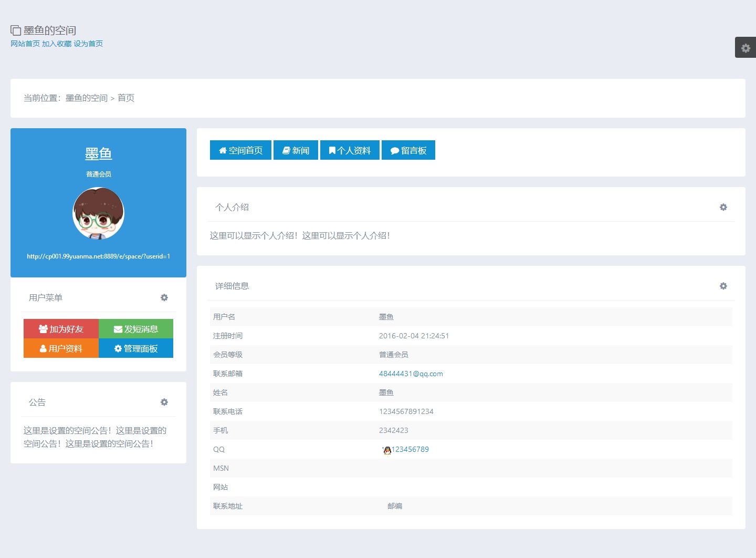This screenshot has width=756, height=558.
Task: Open the 空间首页 tab
Action: pyautogui.click(x=240, y=150)
